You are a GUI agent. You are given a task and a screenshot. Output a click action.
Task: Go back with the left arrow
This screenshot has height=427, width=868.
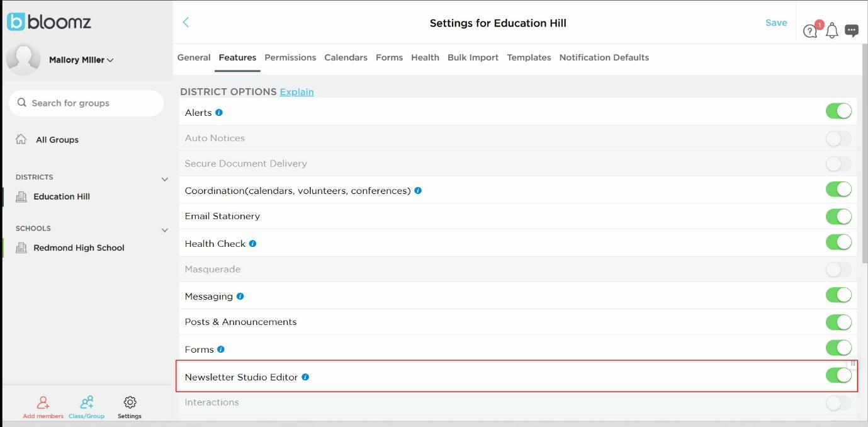pos(186,22)
